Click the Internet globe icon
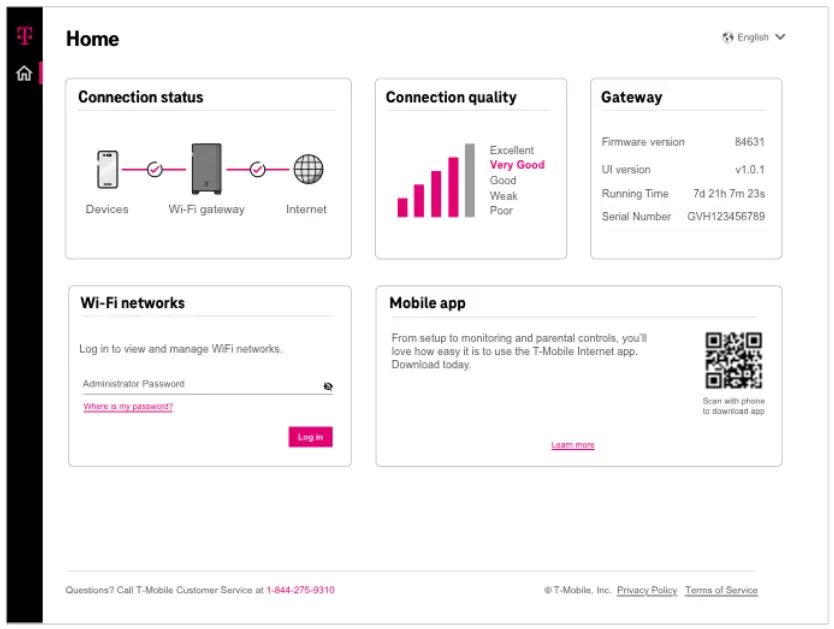Screen dimensions: 834x629 tap(306, 170)
